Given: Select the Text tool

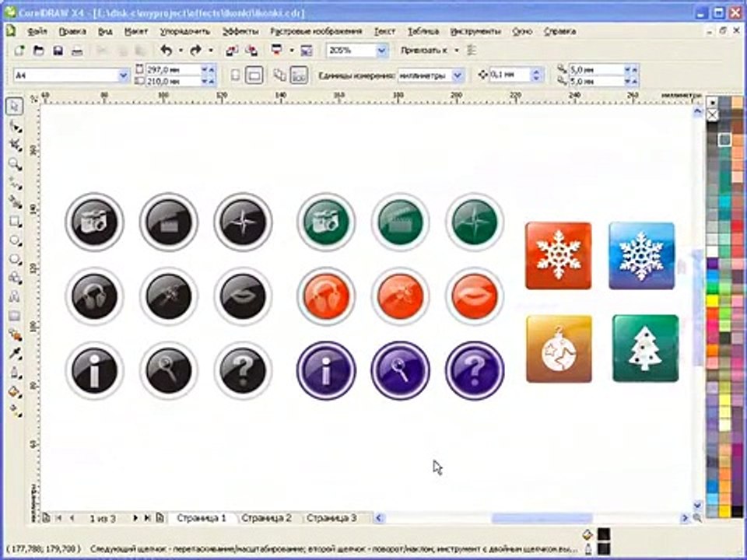Looking at the screenshot, I should [x=16, y=297].
